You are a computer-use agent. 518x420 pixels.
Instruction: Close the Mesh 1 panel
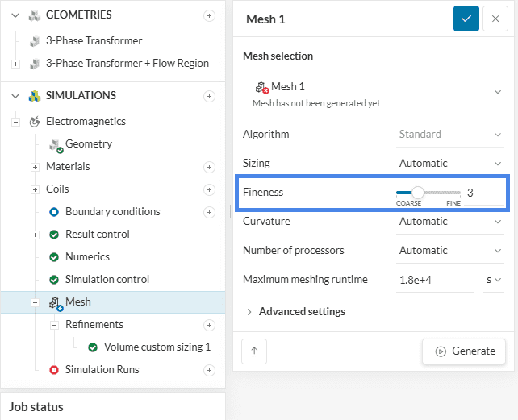point(495,19)
